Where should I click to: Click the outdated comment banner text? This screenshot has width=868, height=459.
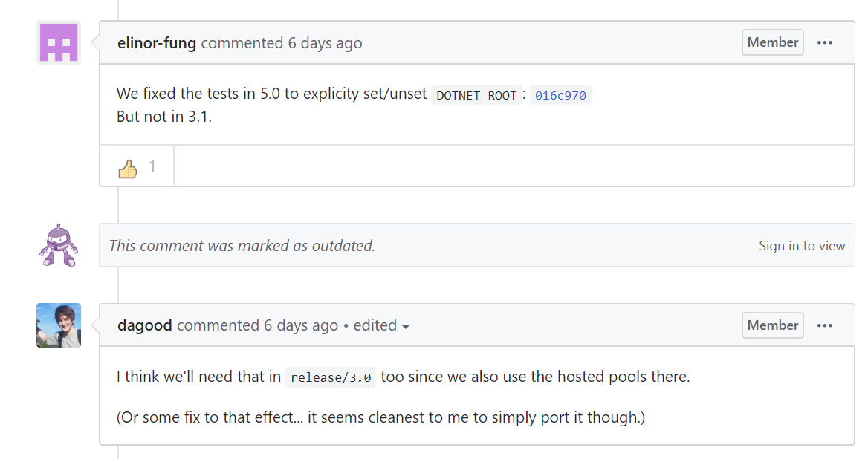[242, 245]
